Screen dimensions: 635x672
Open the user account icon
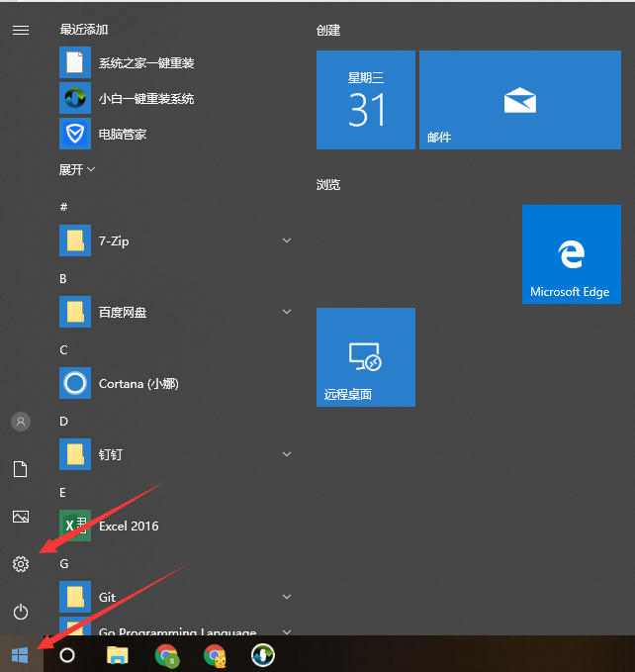point(20,422)
